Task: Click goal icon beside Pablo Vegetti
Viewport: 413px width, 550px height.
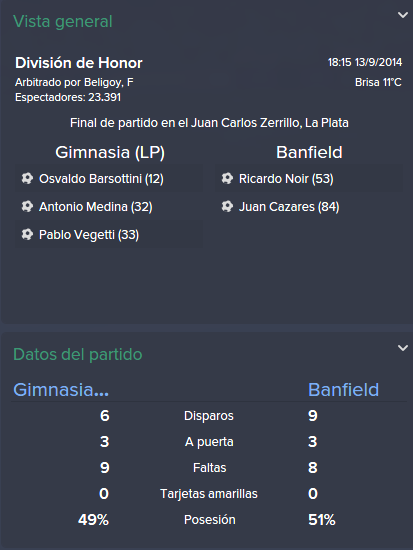Action: 27,235
